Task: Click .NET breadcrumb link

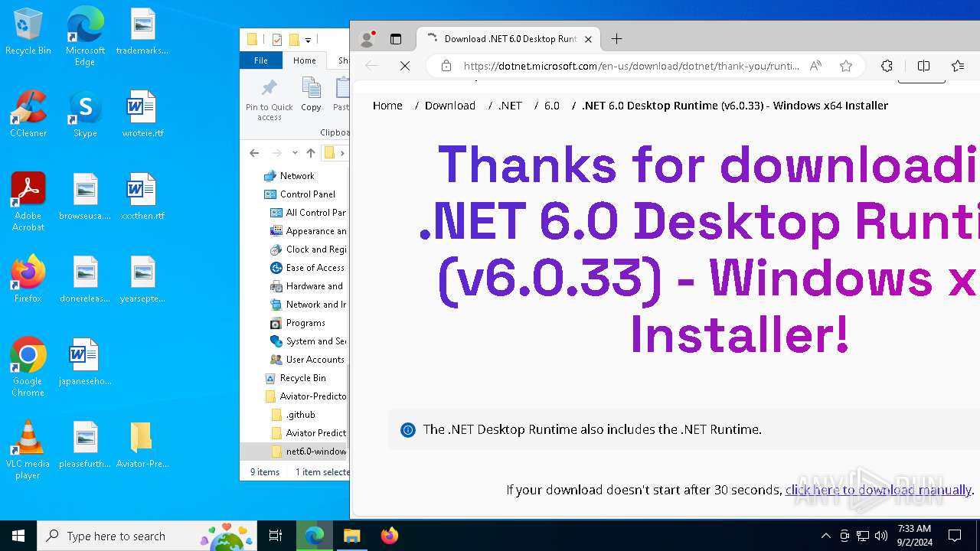Action: [x=510, y=106]
